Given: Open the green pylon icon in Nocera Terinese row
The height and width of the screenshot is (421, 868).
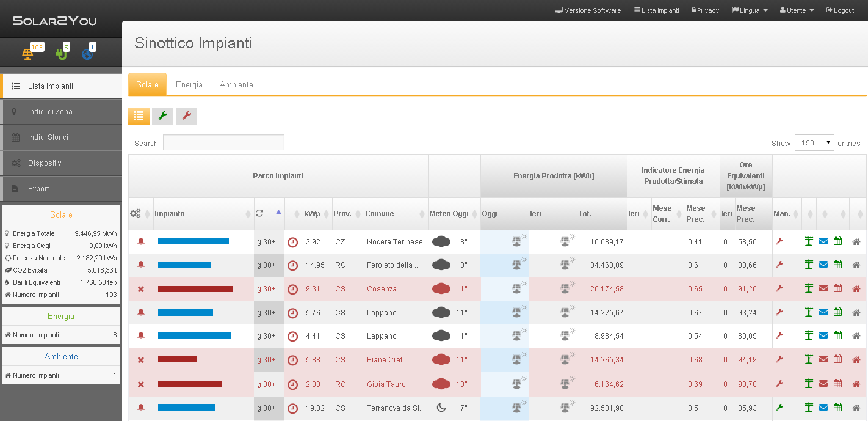Looking at the screenshot, I should (x=809, y=241).
